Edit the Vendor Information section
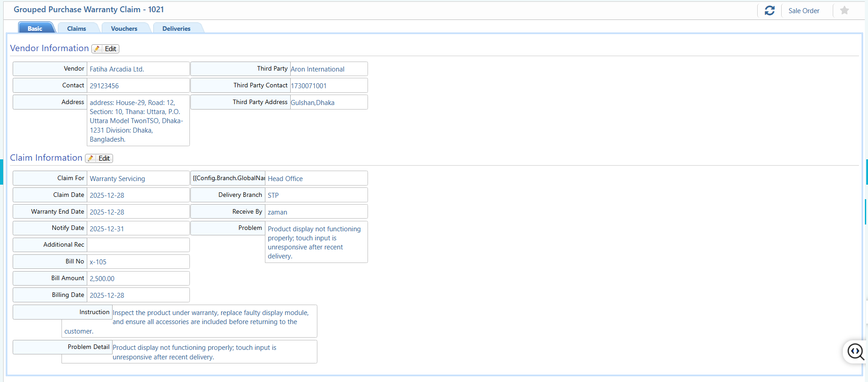Image resolution: width=868 pixels, height=382 pixels. (x=110, y=49)
